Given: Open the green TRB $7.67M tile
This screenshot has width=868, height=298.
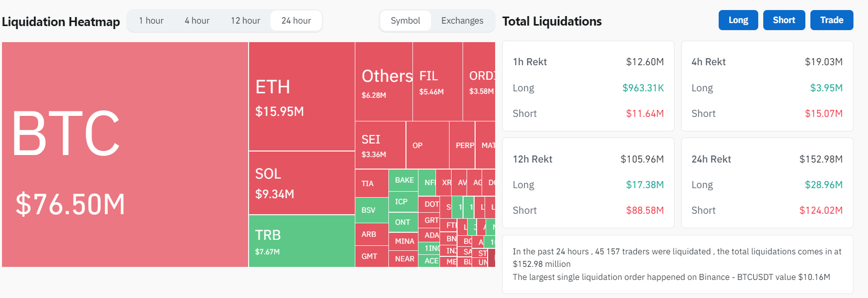Looking at the screenshot, I should 302,241.
